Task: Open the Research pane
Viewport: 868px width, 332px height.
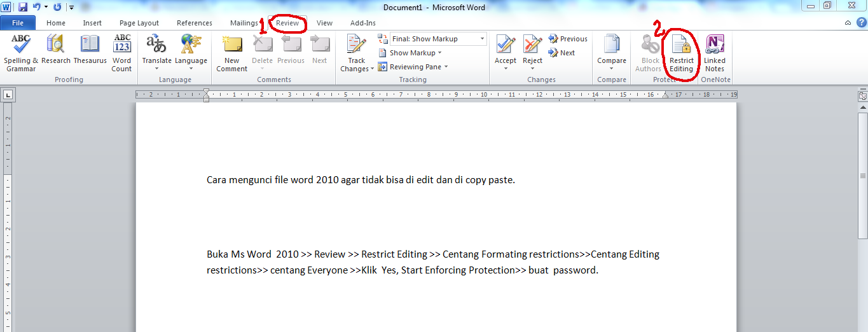Action: point(56,50)
